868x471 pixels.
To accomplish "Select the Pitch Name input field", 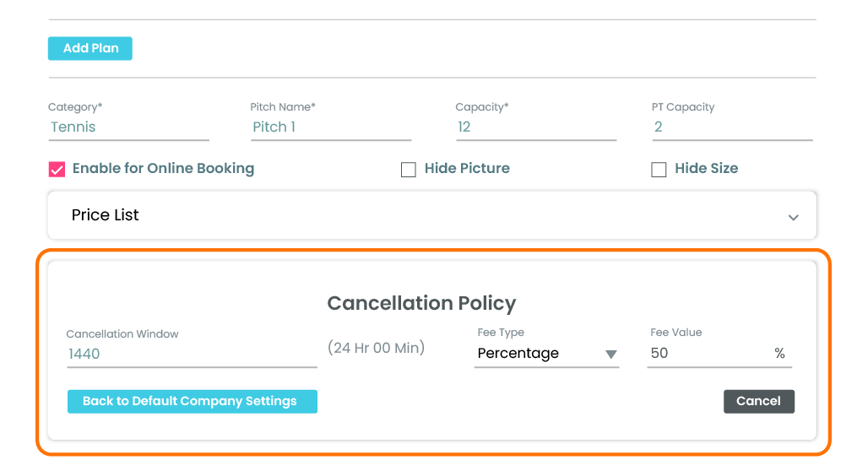I will tap(329, 127).
